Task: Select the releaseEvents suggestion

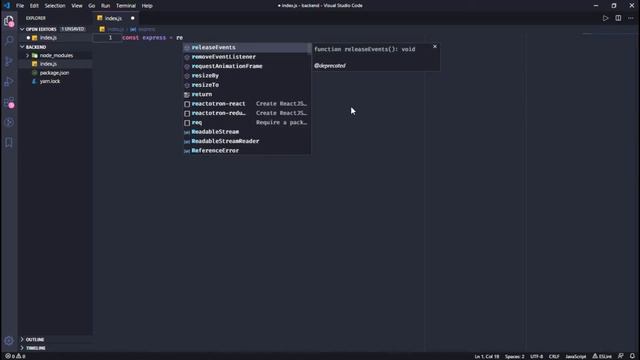Action: coord(247,47)
